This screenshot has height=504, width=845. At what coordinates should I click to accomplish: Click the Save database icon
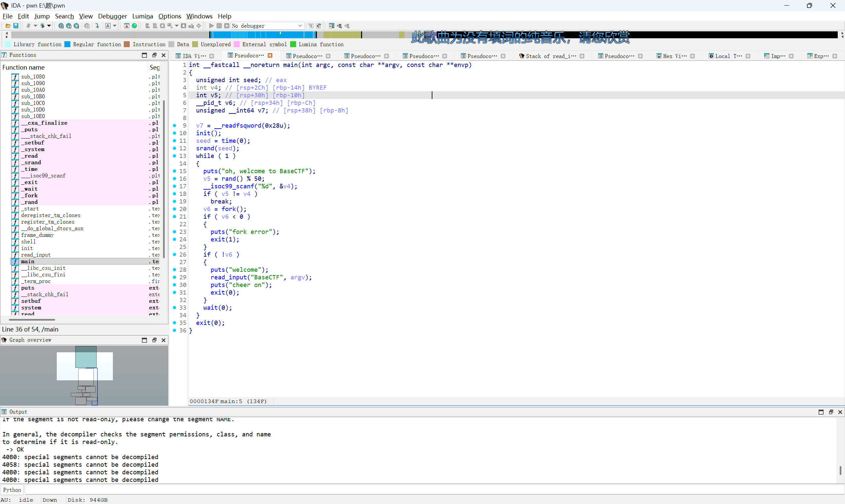pos(16,26)
